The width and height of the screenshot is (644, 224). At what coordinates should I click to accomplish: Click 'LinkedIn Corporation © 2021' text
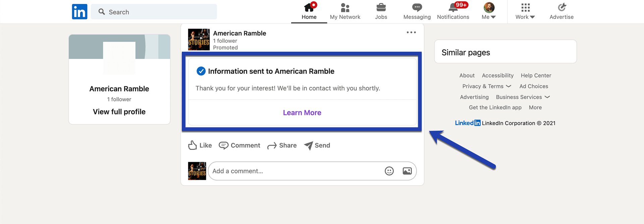coord(519,123)
